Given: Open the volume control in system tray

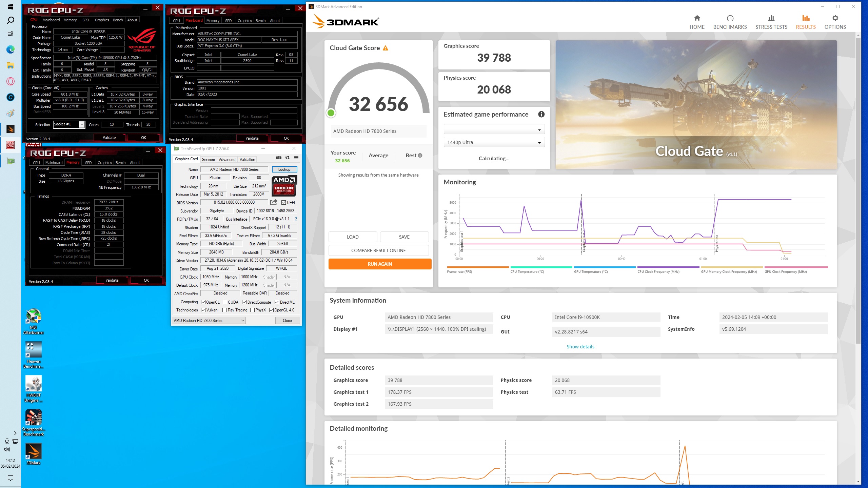Looking at the screenshot, I should pos(7,449).
